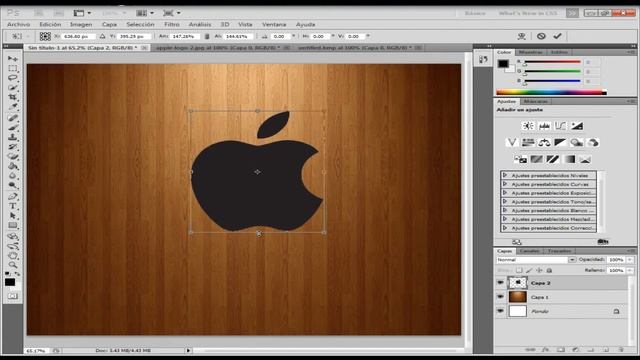Add a Curves adjustment

560,126
